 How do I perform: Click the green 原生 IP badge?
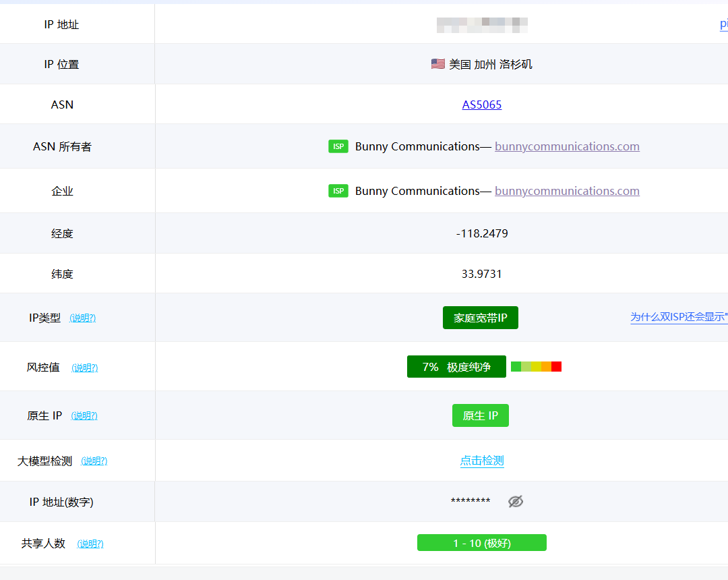click(x=481, y=415)
